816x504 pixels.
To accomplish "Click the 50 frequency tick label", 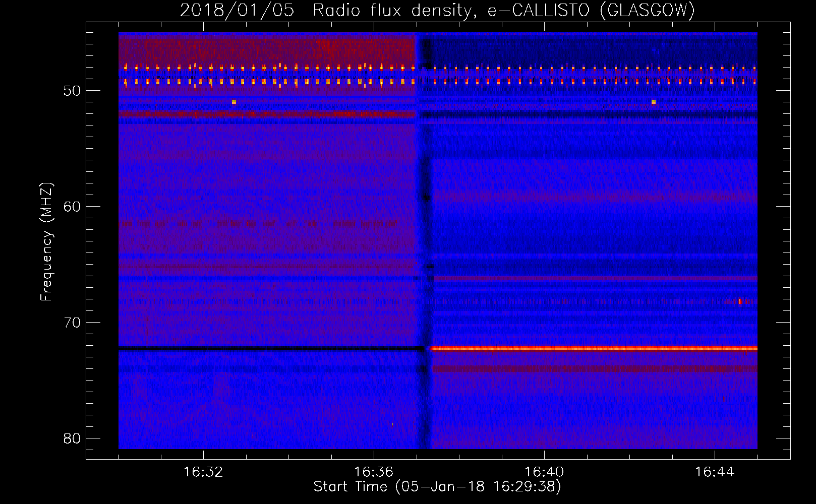I will 72,91.
